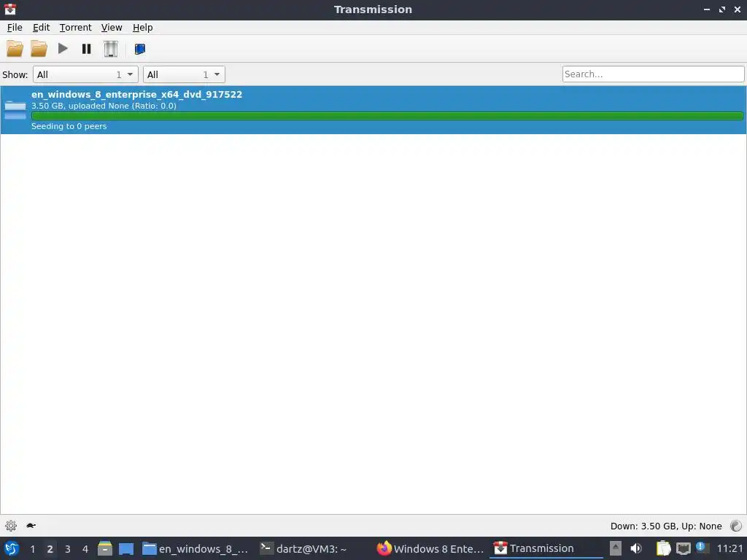Close the Transmission window

click(738, 9)
